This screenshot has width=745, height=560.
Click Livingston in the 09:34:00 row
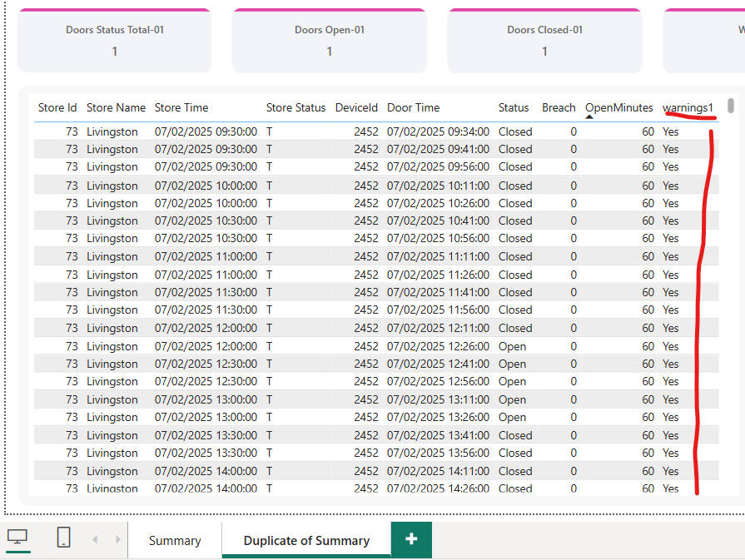tap(112, 131)
